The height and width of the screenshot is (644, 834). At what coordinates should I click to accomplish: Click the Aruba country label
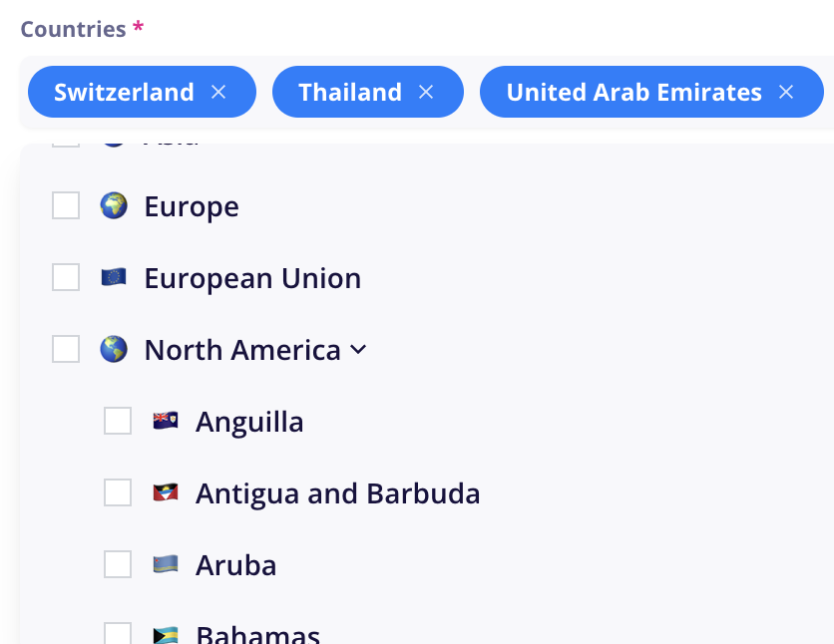click(x=236, y=565)
